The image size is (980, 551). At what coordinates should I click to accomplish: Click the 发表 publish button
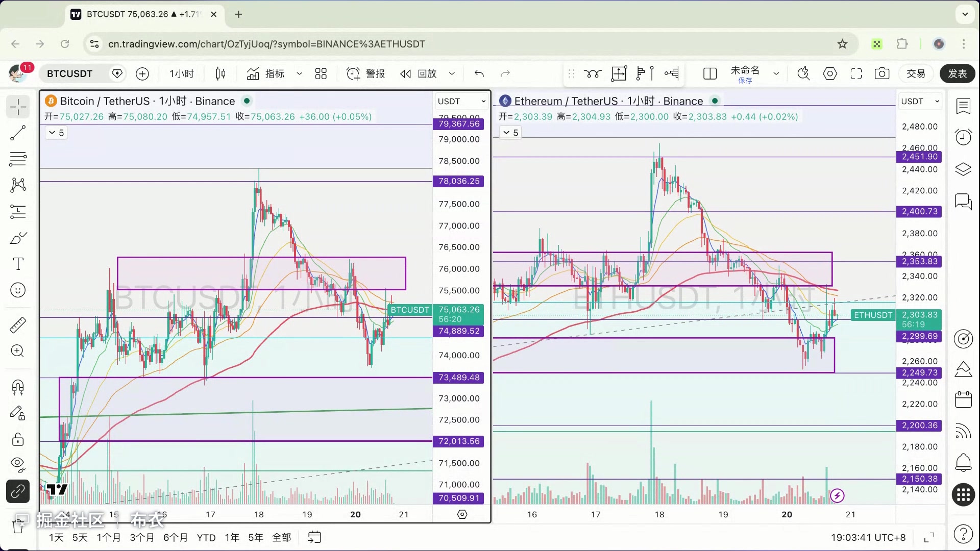pyautogui.click(x=957, y=73)
